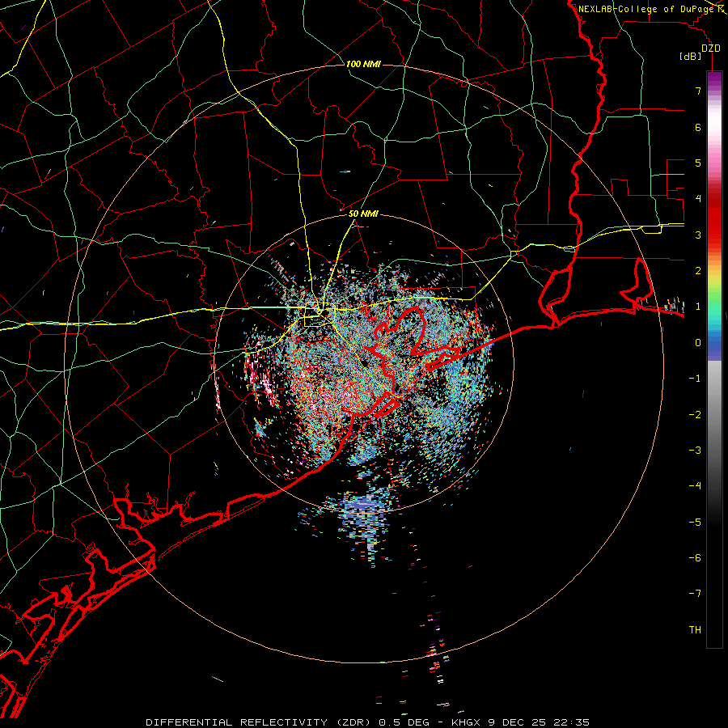728x728 pixels.
Task: Click the 50 NMI range ring label
Action: (x=363, y=214)
